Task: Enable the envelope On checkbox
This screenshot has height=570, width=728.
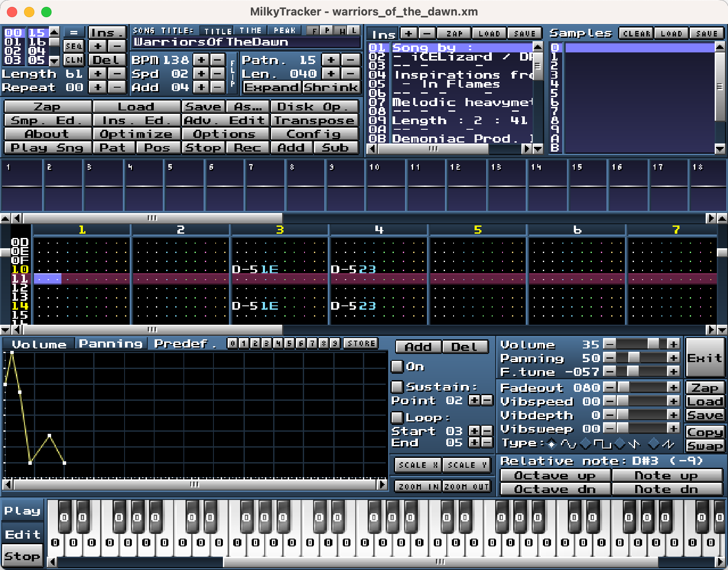Action: coord(397,366)
